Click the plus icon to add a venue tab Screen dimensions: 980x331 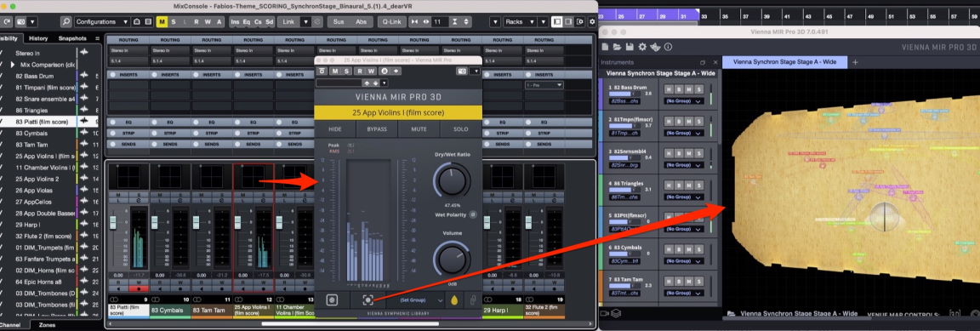coord(856,62)
